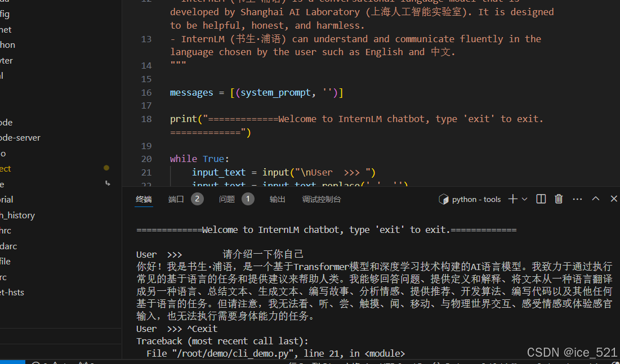
Task: Click line number 18 in the gutter
Action: tap(146, 119)
